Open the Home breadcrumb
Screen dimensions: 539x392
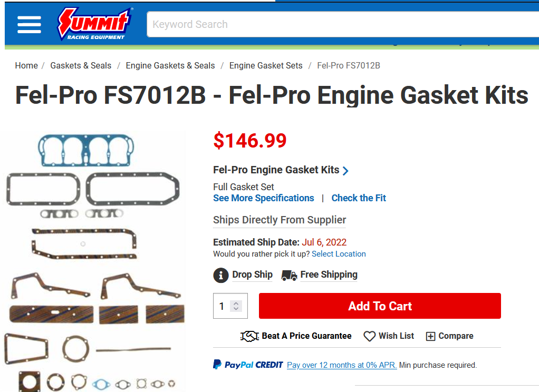click(26, 66)
